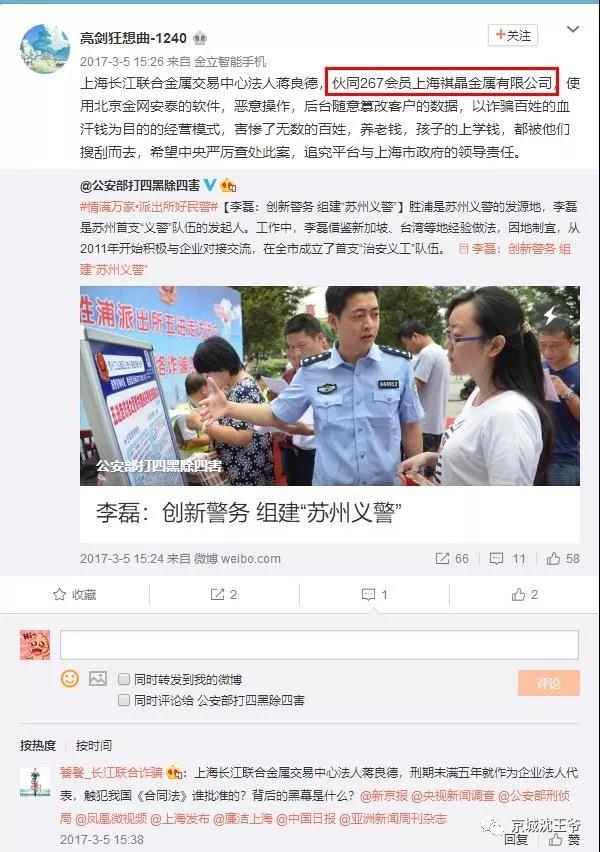Open the comment tab showing 1
This screenshot has height=852, width=600.
click(x=374, y=594)
